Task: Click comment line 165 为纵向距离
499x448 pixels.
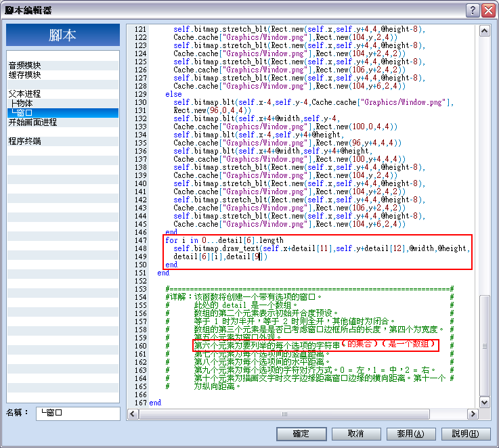Action: pyautogui.click(x=217, y=386)
